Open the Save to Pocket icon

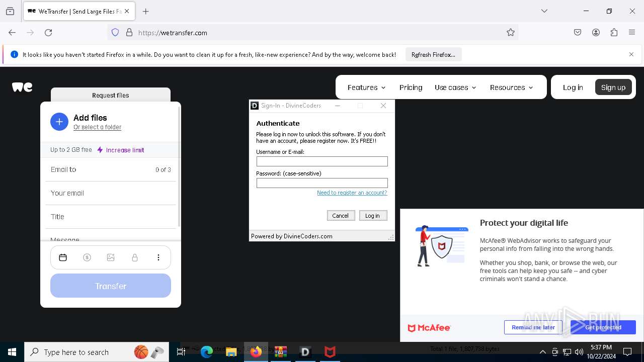(578, 33)
